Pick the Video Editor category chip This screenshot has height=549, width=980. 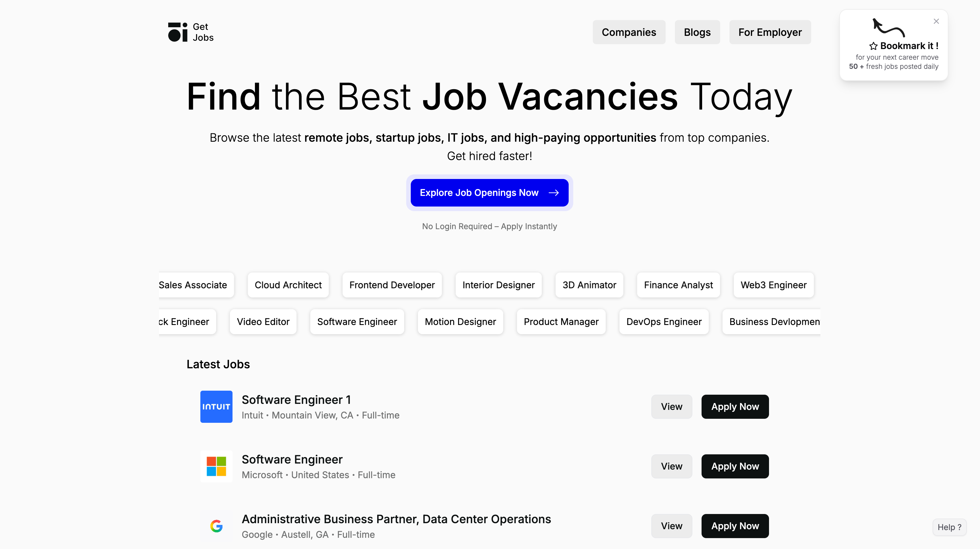click(263, 322)
